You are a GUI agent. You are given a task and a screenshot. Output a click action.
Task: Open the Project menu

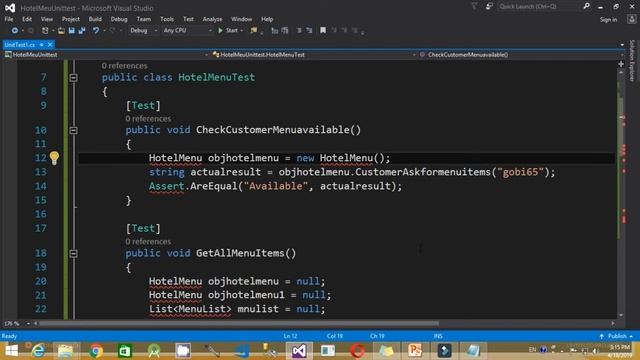coord(71,19)
